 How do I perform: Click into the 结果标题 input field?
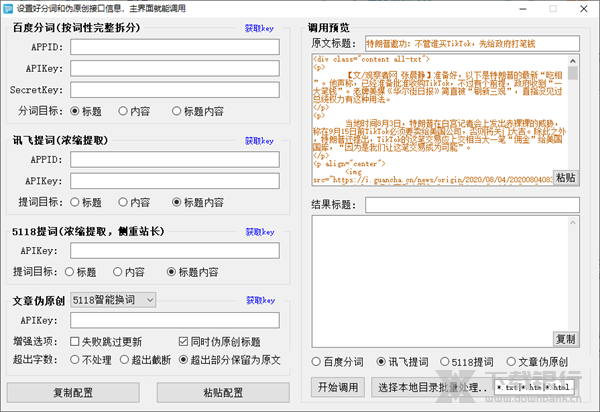point(472,205)
